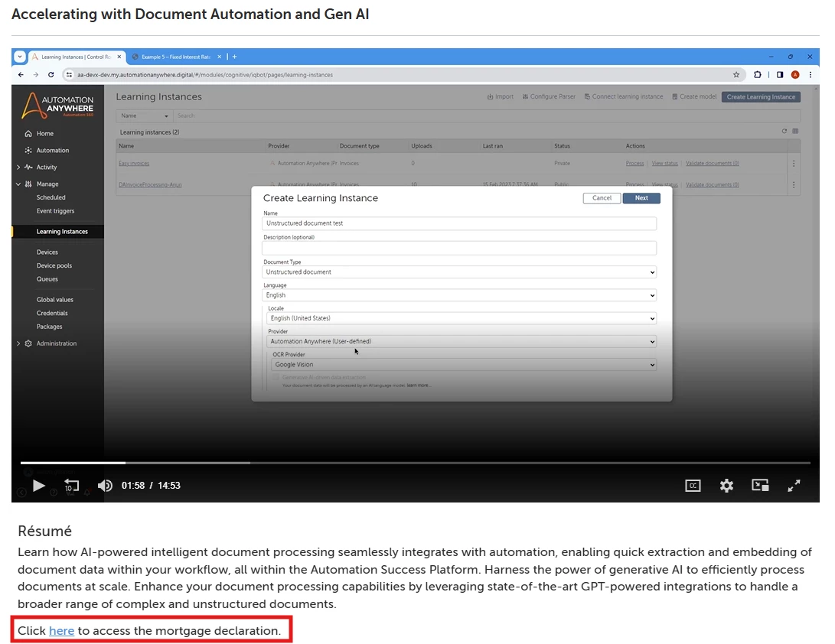Open browser three-dot menu
The image size is (835, 644).
click(810, 75)
